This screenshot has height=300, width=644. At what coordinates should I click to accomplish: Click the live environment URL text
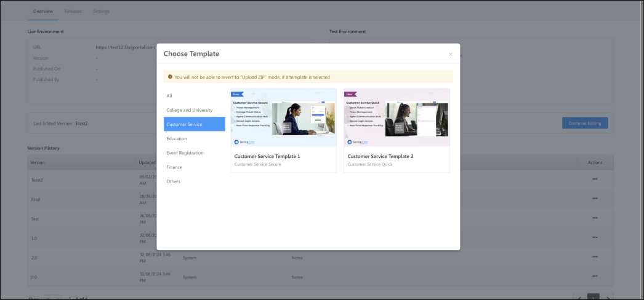pyautogui.click(x=125, y=47)
